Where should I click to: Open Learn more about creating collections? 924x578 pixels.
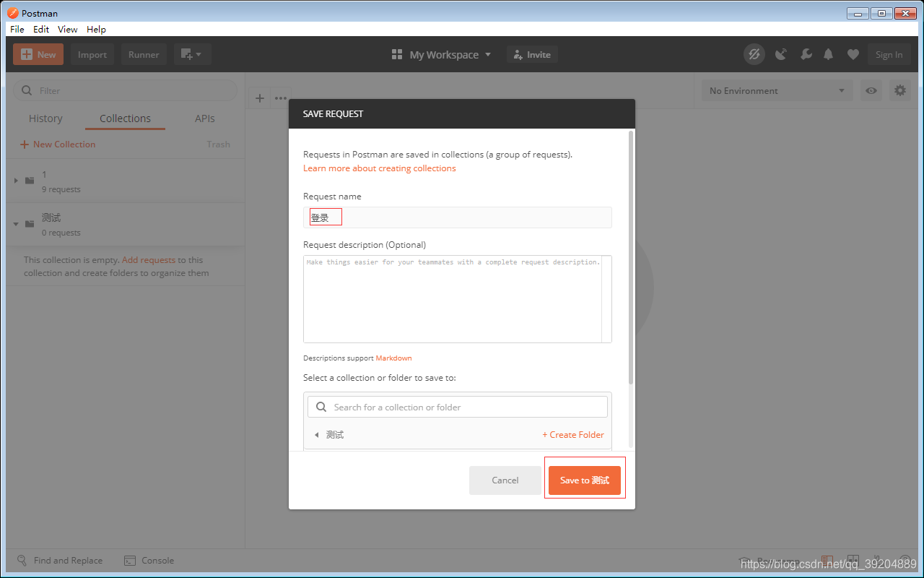click(x=380, y=168)
